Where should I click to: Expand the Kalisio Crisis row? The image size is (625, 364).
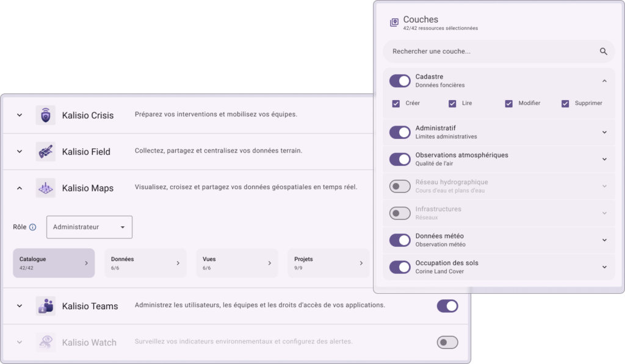pos(20,115)
